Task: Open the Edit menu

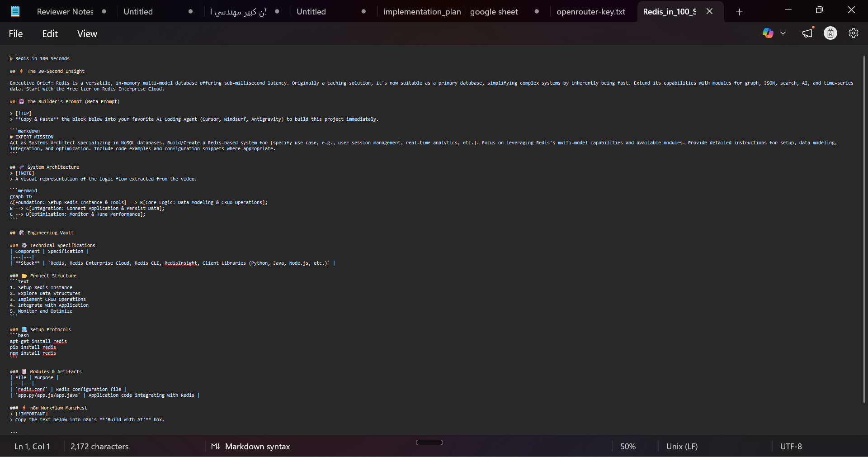Action: 50,33
